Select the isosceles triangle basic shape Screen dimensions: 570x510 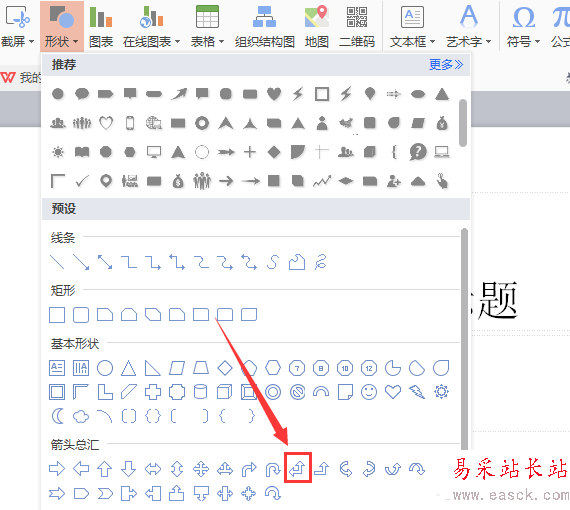[129, 368]
